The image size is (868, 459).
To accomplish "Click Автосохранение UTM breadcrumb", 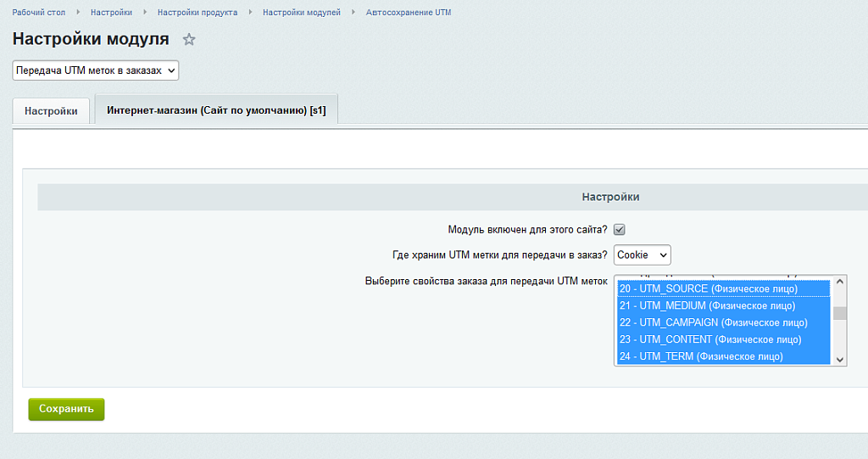I will point(408,13).
